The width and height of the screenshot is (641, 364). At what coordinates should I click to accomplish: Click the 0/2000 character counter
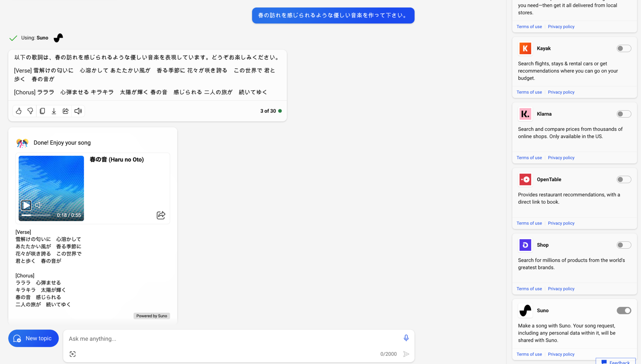click(388, 354)
